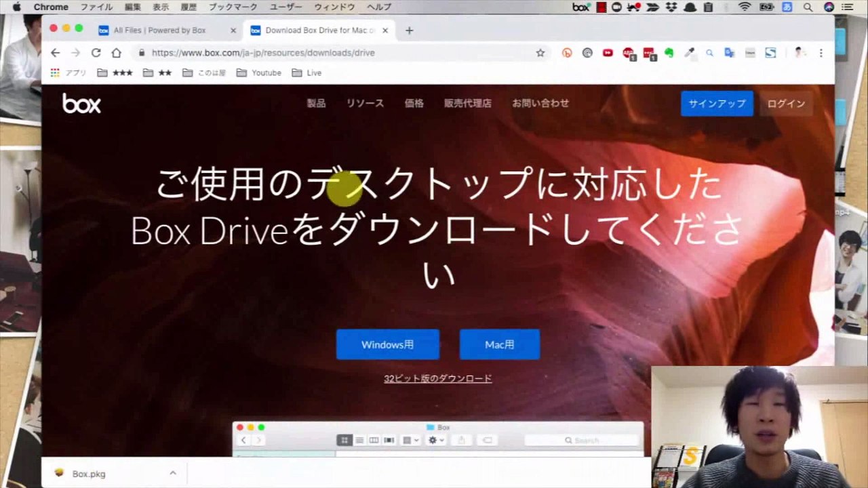
Task: Click the ログイン button
Action: point(786,104)
